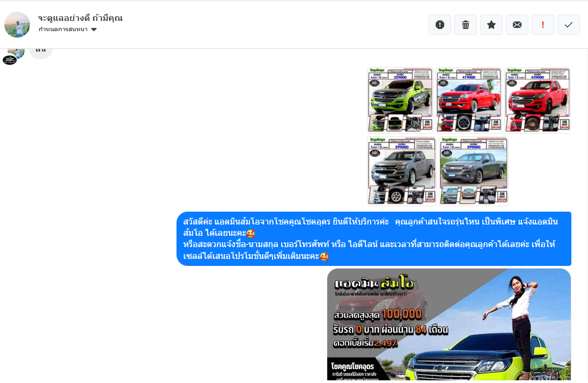The height and width of the screenshot is (383, 588).
Task: Open contact name จะดูแลอย่างดี ถ้ามีคุณ
Action: tap(80, 18)
